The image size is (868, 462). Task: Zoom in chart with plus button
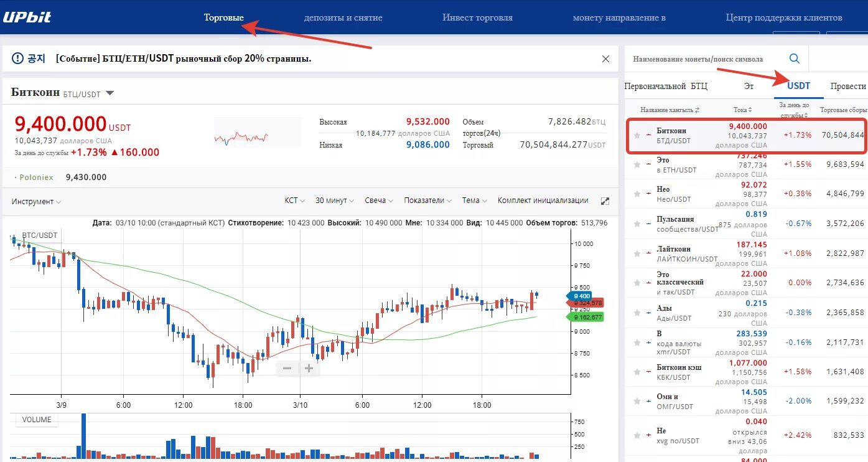coord(309,368)
